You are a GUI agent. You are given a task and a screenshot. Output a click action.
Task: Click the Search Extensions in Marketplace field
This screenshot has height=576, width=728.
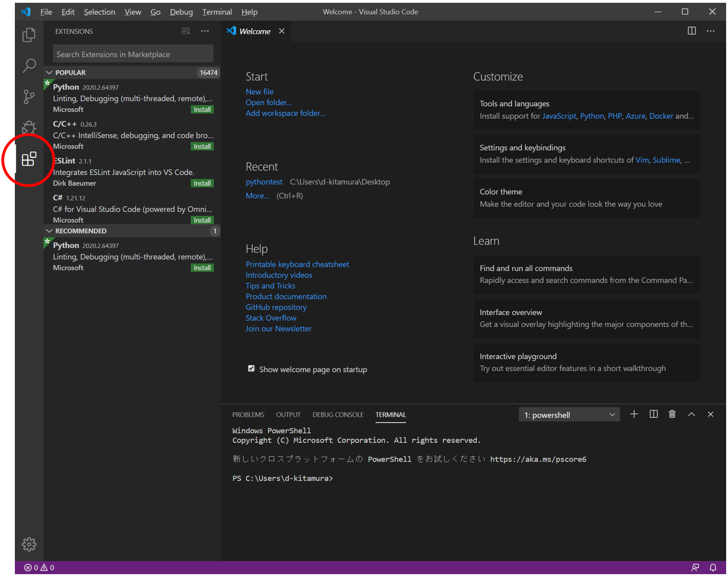pos(133,54)
